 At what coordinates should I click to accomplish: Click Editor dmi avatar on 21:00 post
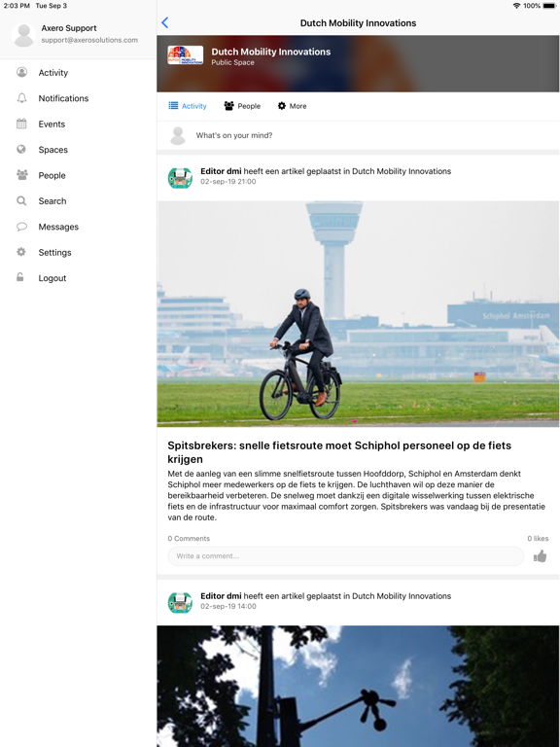click(x=180, y=177)
